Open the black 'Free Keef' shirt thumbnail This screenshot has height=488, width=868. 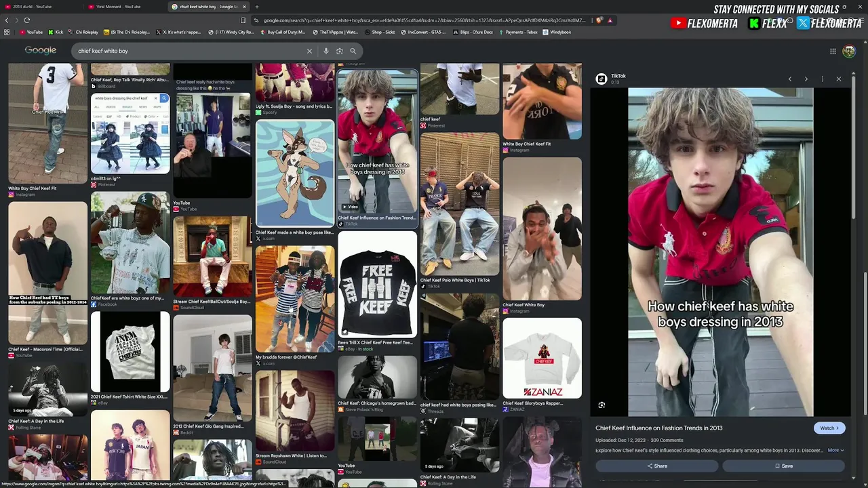pyautogui.click(x=378, y=285)
